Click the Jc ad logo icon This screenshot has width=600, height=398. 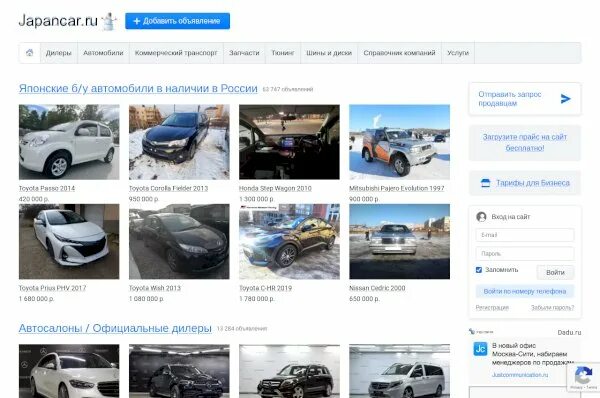480,349
